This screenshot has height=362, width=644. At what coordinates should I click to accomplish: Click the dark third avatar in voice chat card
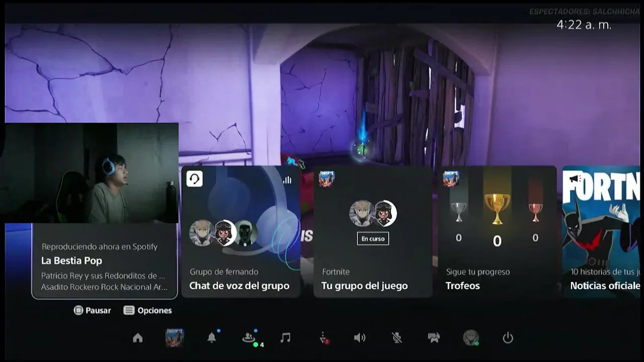(246, 233)
